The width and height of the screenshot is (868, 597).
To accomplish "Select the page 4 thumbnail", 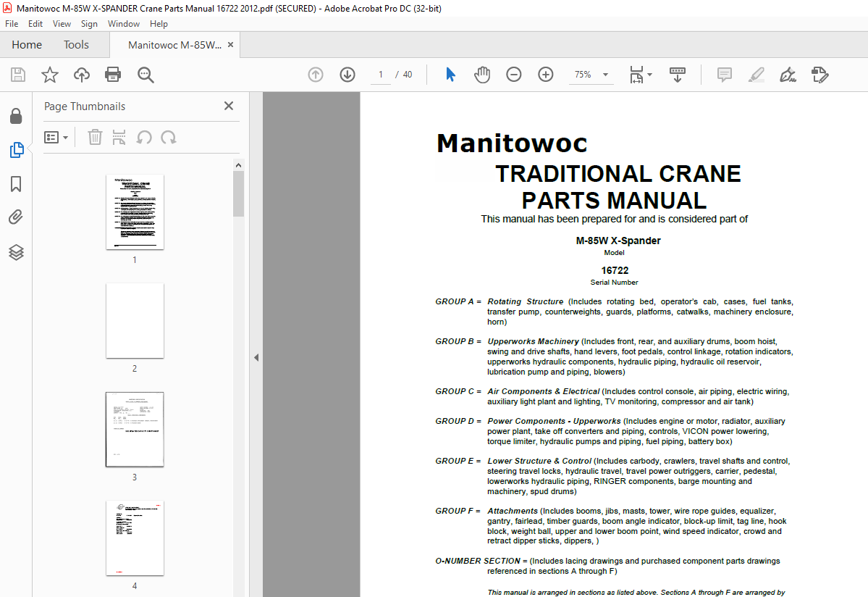I will [x=135, y=538].
